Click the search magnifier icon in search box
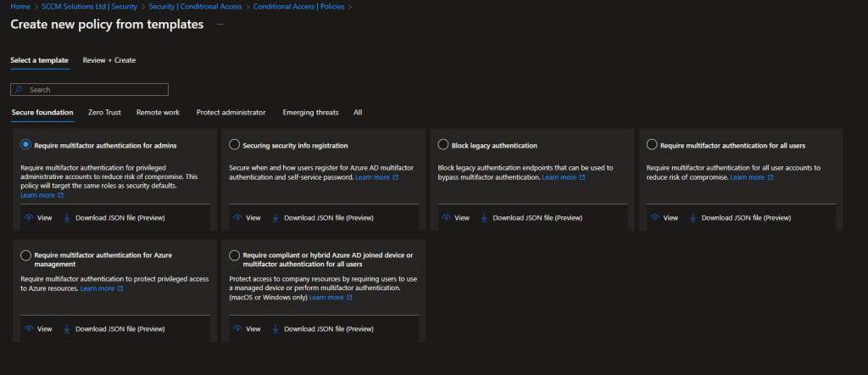Screen dimensions: 868x375 (x=19, y=90)
